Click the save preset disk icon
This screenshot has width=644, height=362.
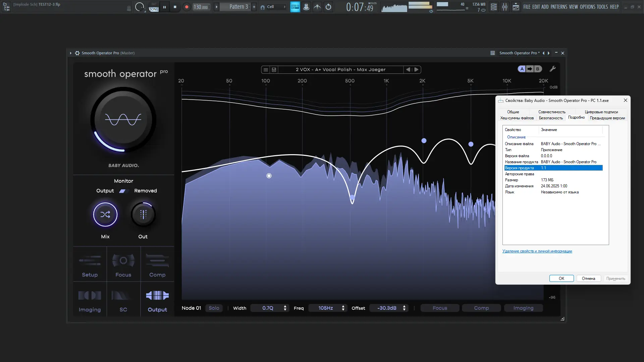(x=274, y=70)
